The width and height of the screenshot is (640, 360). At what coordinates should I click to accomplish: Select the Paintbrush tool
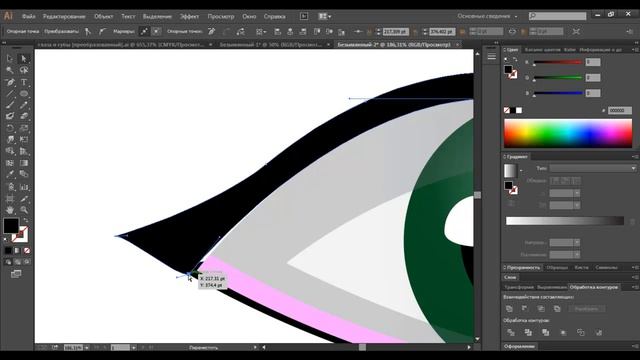(10, 105)
